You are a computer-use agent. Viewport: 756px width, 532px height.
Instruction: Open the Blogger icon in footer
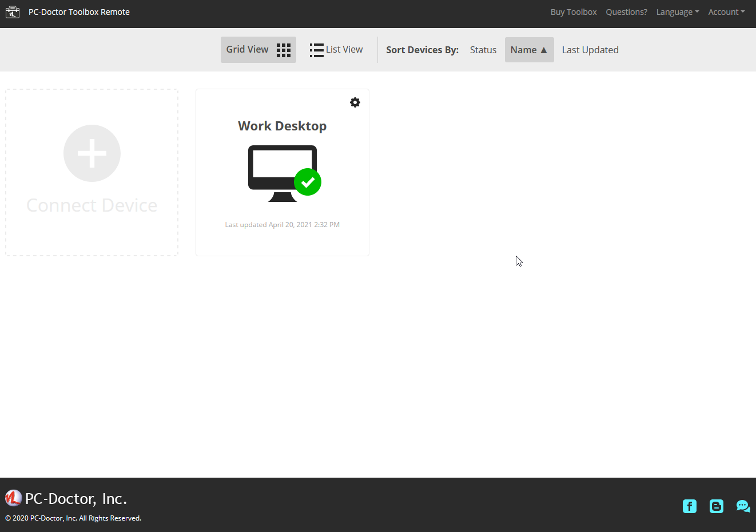[717, 506]
